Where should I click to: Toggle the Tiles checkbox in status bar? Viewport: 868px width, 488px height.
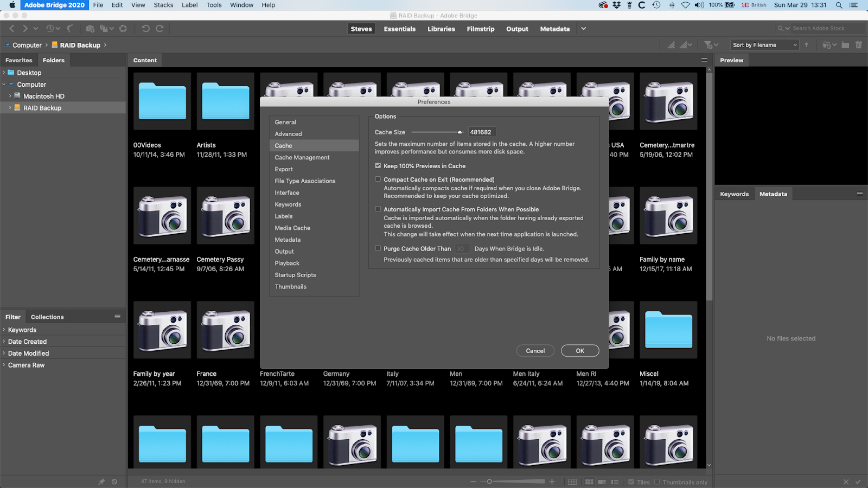(631, 482)
